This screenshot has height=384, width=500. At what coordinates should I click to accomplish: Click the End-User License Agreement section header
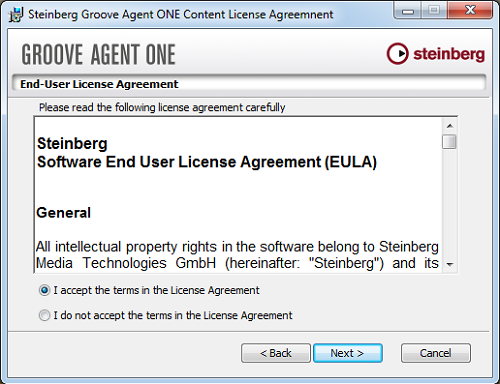point(99,84)
